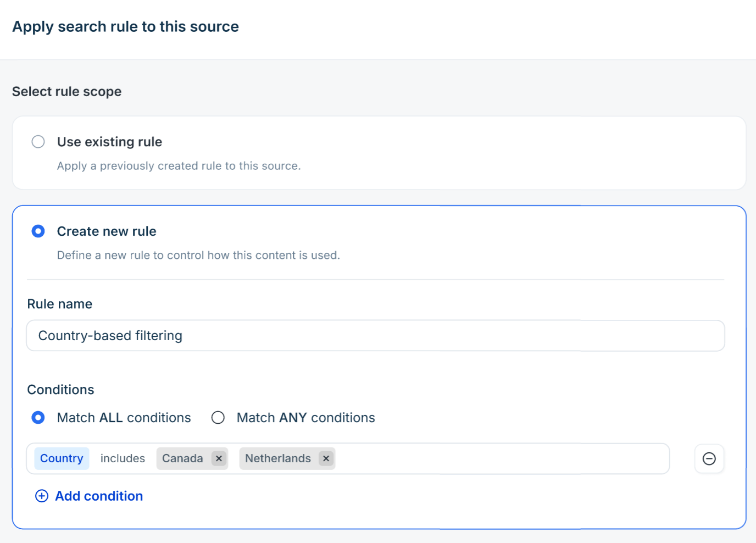Click the Apply search rule to this source title
756x543 pixels.
(126, 26)
